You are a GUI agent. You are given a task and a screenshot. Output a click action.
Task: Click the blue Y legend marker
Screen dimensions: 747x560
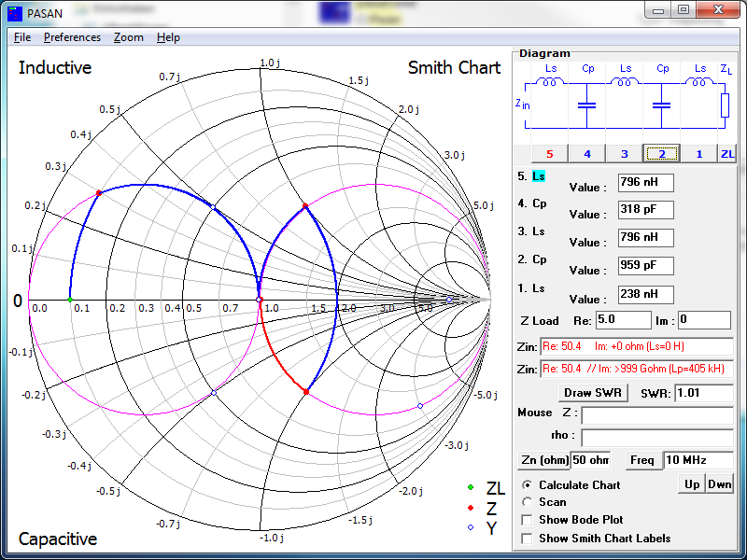pyautogui.click(x=471, y=527)
